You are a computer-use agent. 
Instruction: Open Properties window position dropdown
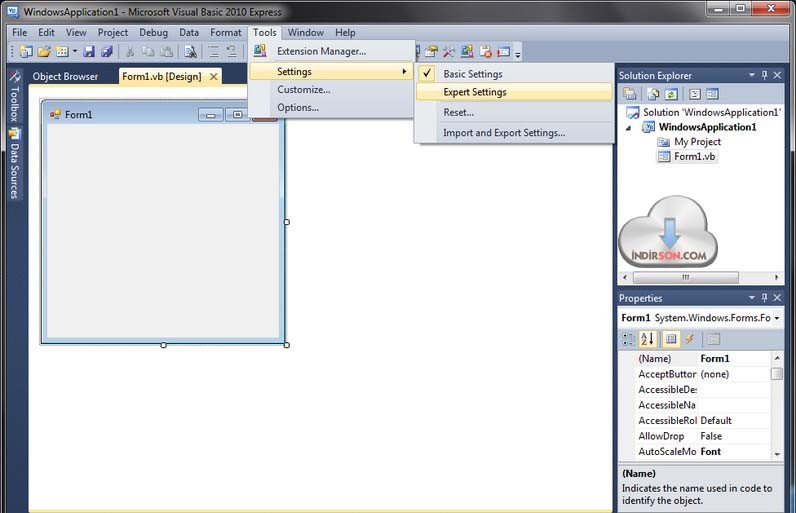point(752,298)
